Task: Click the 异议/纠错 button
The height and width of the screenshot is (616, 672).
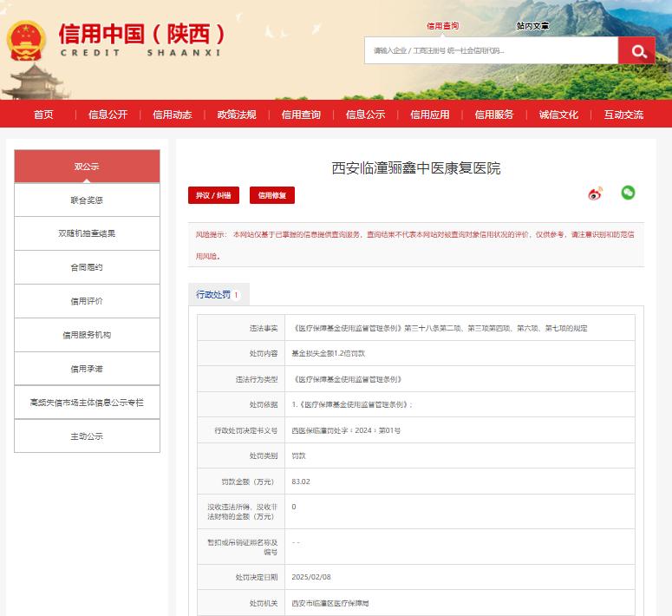Action: pos(213,195)
